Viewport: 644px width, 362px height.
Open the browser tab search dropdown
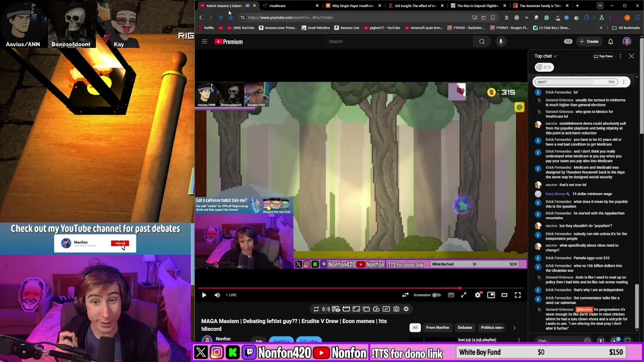point(600,6)
